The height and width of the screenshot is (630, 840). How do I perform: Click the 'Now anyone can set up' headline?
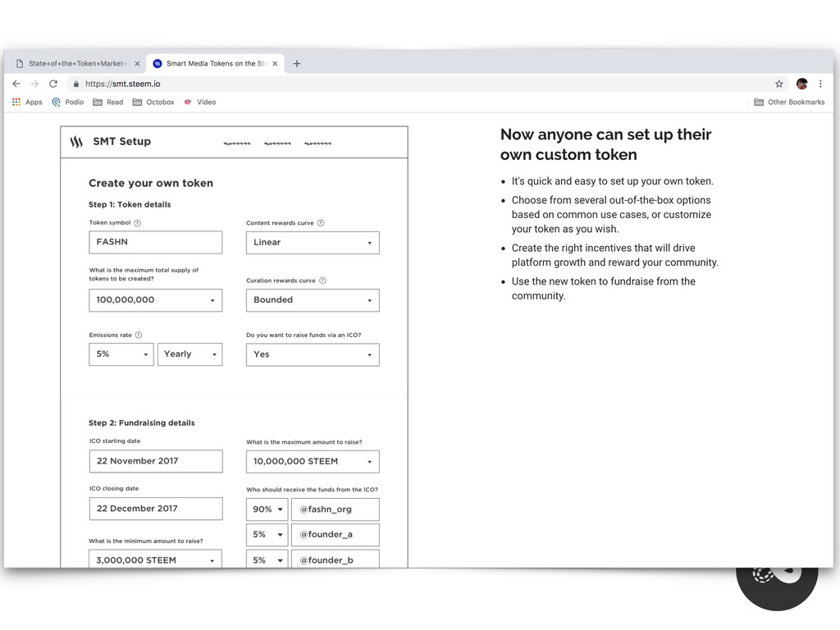pos(606,144)
